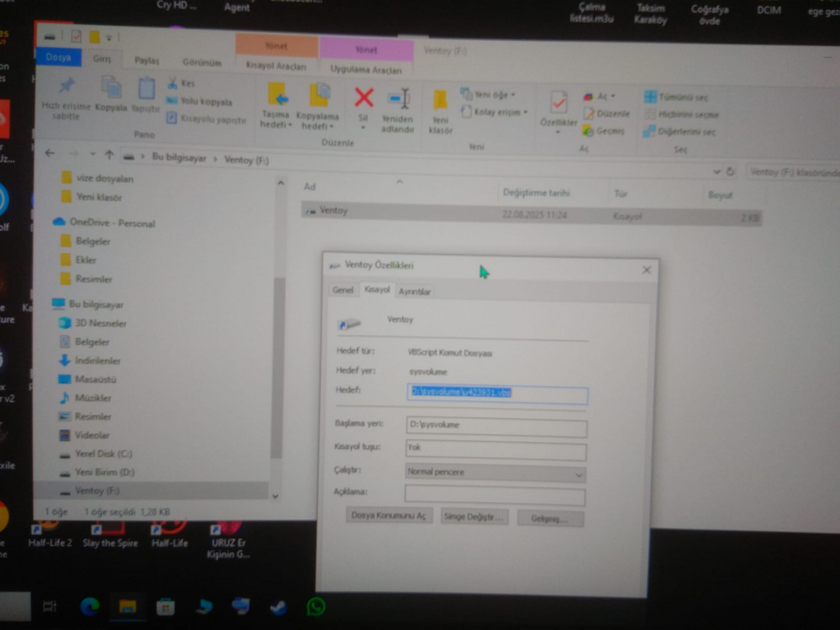The width and height of the screenshot is (840, 630).
Task: Go back with the Explorer back arrow
Action: [x=50, y=153]
